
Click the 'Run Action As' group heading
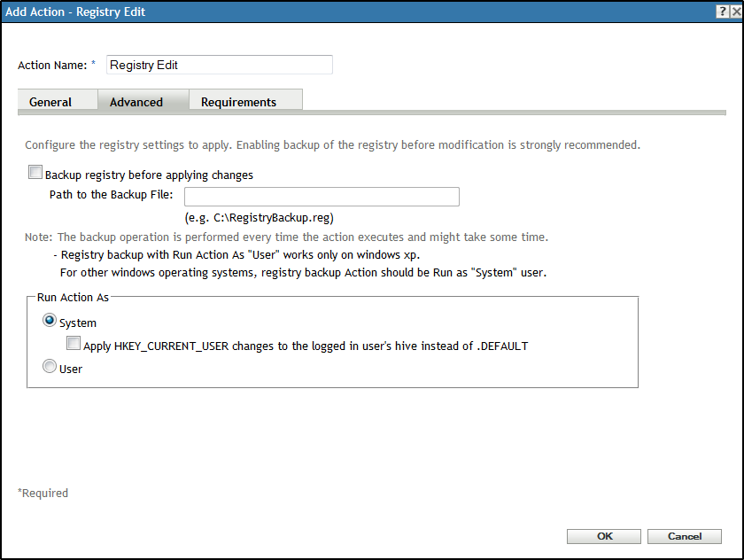[x=73, y=298]
